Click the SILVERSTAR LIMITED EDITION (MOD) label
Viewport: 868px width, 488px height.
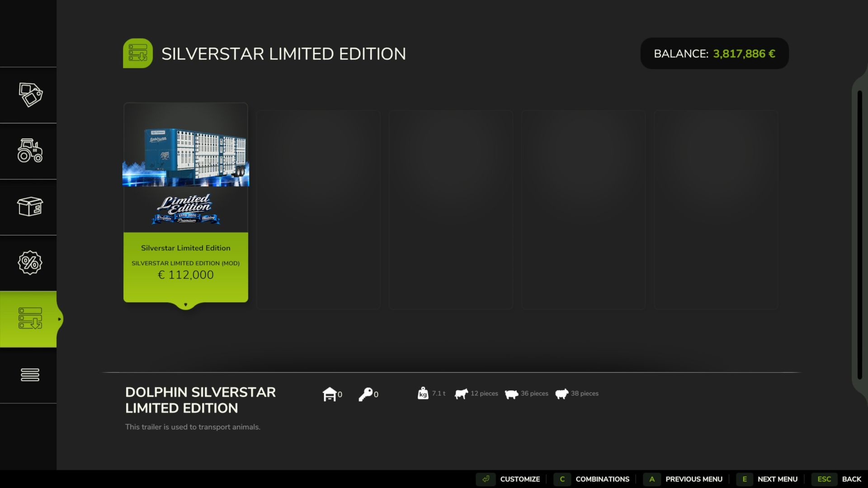186,263
